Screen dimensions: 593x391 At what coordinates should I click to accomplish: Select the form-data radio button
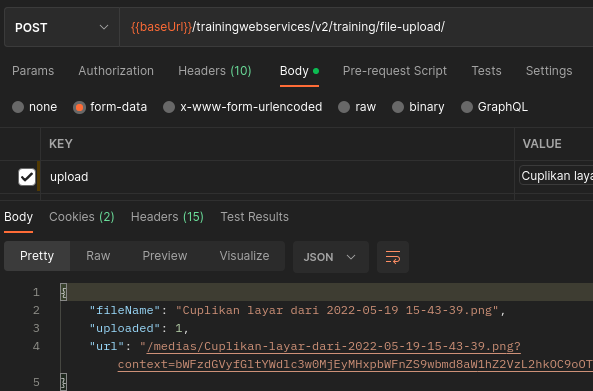pos(79,107)
